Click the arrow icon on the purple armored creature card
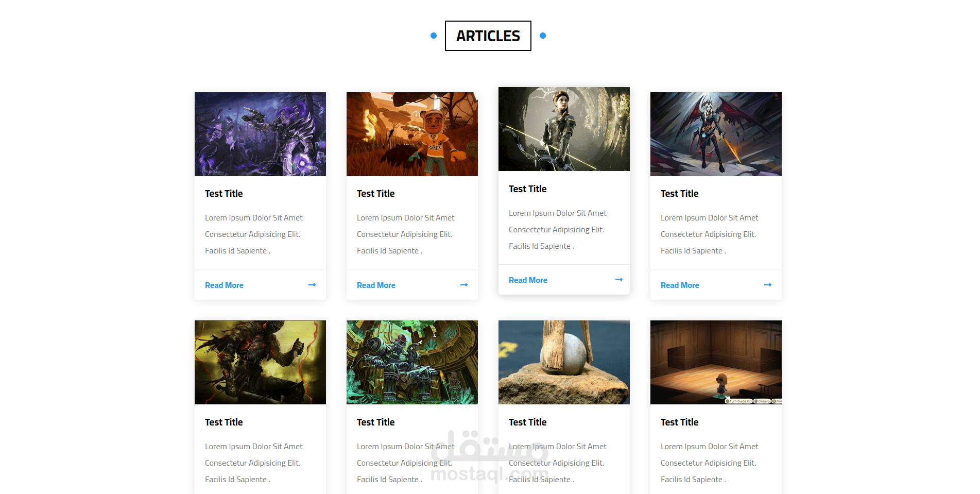 (312, 285)
